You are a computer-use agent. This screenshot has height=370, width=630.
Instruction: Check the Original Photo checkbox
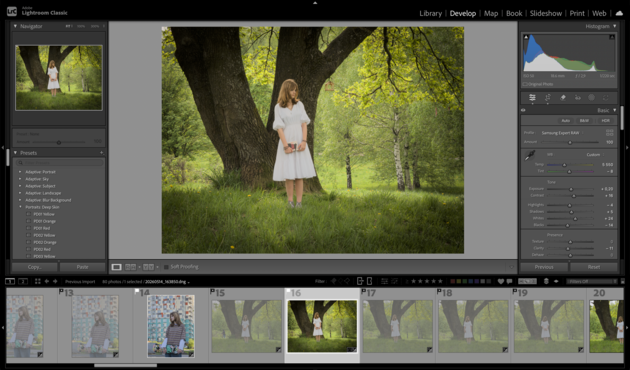[x=525, y=84]
